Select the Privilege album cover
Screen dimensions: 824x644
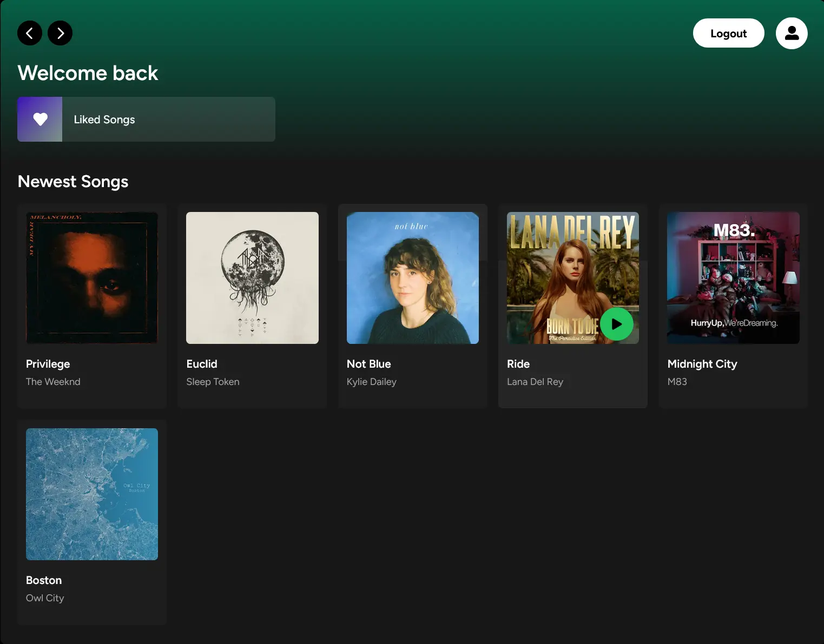(92, 278)
